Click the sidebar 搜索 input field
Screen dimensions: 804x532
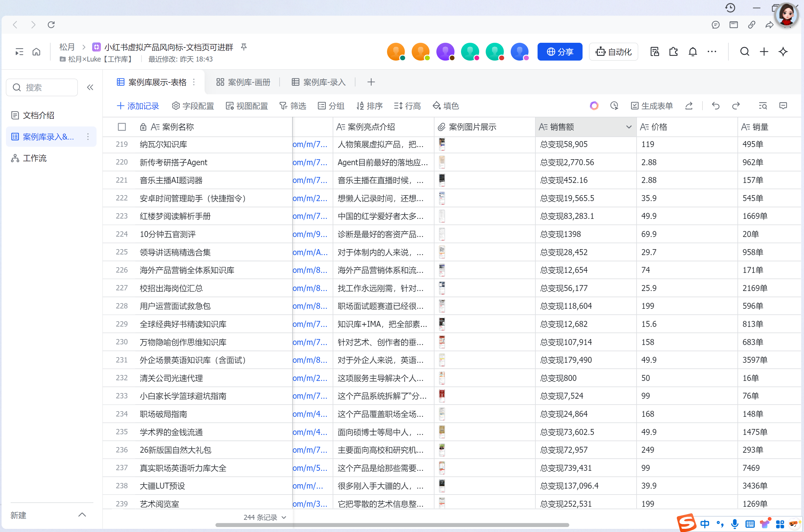42,87
